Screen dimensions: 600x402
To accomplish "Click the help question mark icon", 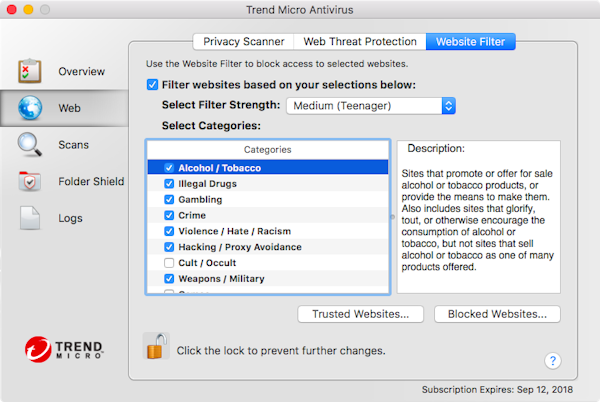I will tap(553, 361).
